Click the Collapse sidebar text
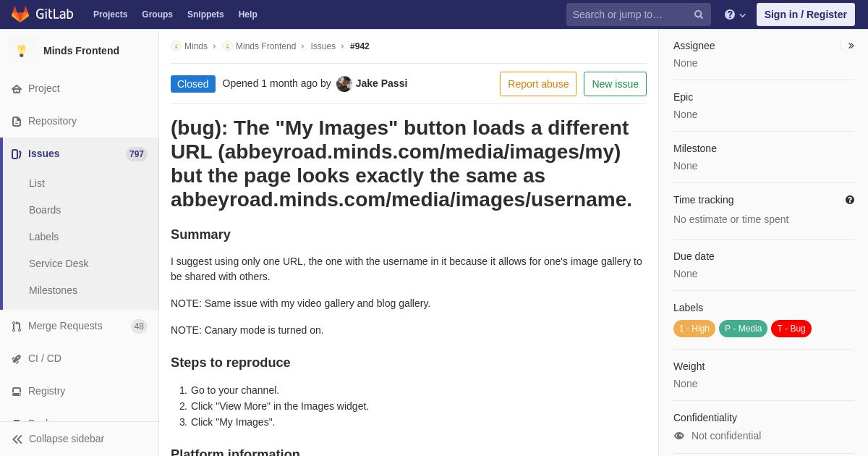 pyautogui.click(x=67, y=439)
